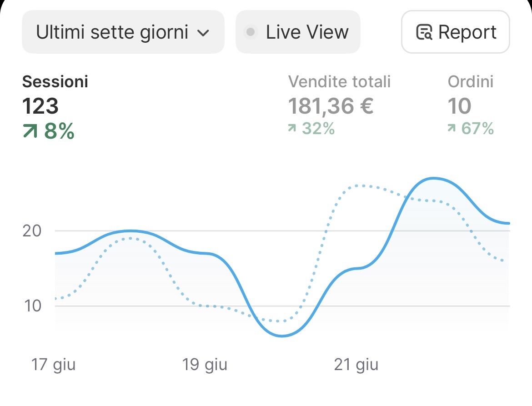Click the gray Live View status dot
The height and width of the screenshot is (406, 532).
click(250, 32)
